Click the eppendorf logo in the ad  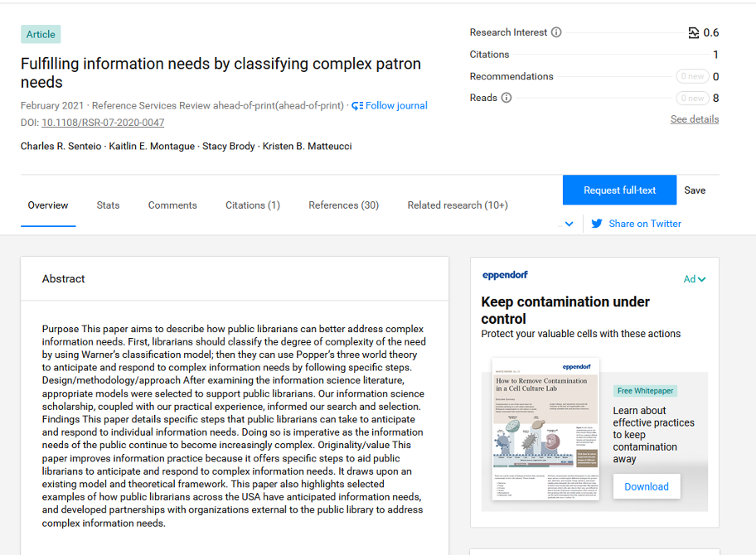point(506,274)
